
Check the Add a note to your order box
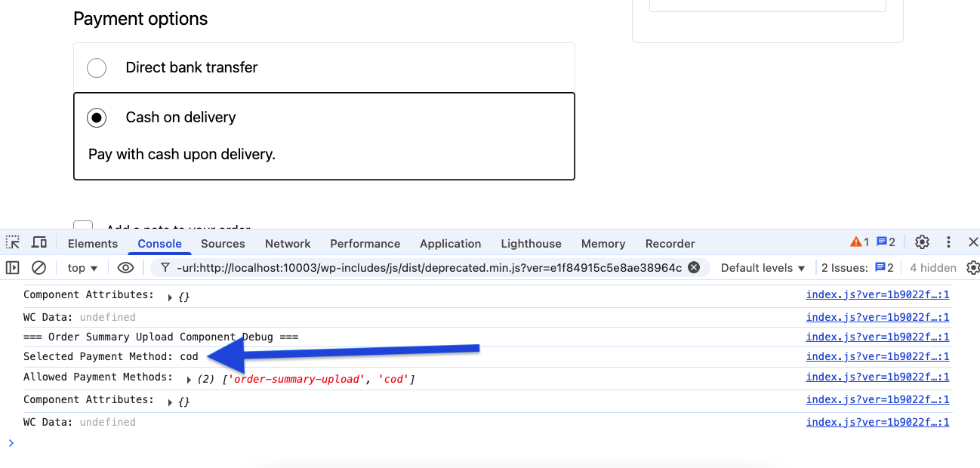(x=83, y=226)
